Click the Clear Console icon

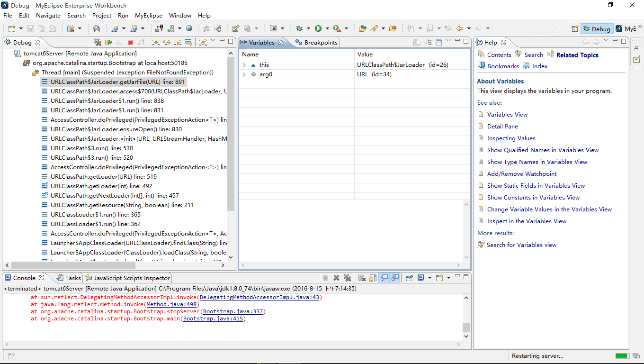pyautogui.click(x=362, y=278)
